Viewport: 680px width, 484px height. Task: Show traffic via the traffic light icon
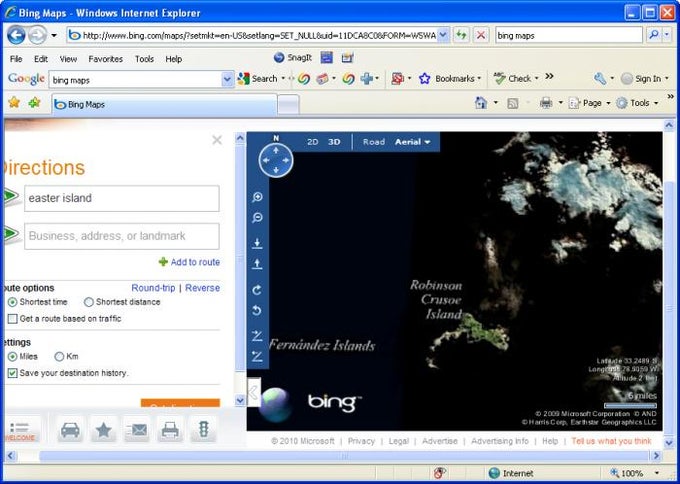[x=203, y=430]
